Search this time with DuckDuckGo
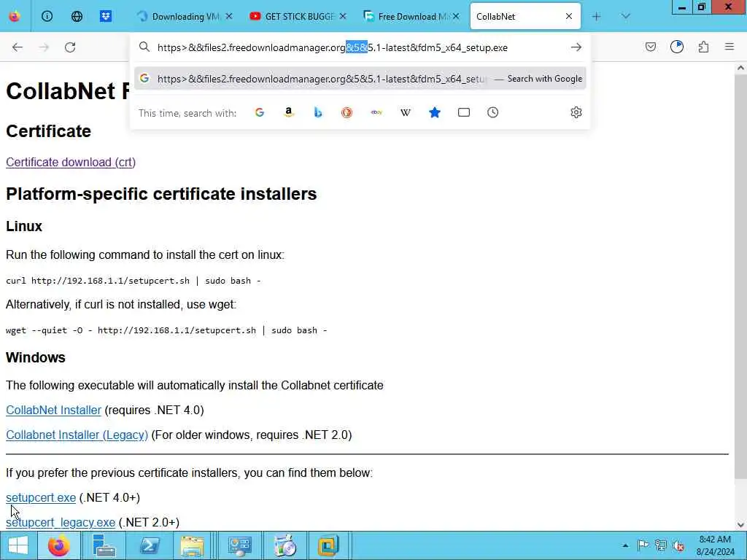This screenshot has width=747, height=560. pos(347,112)
